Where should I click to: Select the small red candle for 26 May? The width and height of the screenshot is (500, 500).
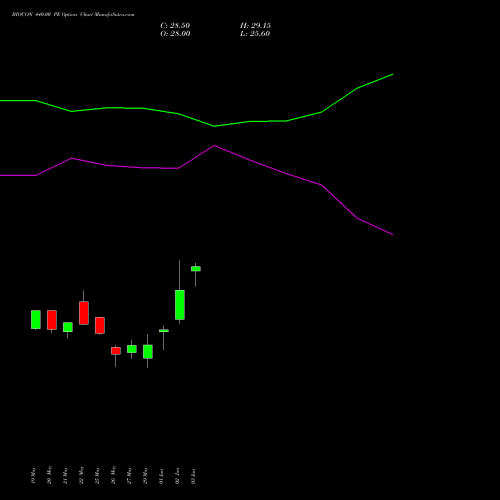[x=116, y=351]
